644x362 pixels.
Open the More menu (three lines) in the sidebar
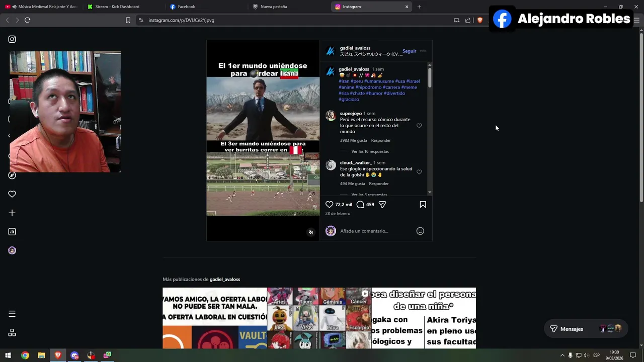click(12, 314)
